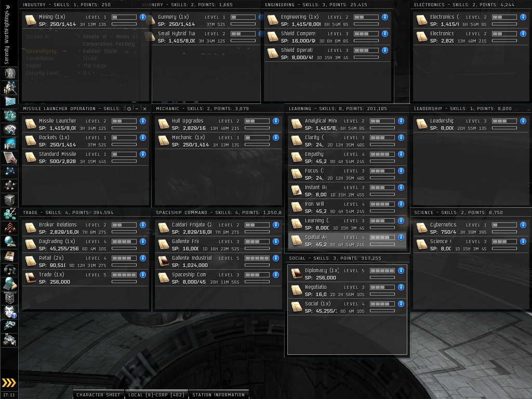
Task: Open the Help face icon with question mark
Action: [x=10, y=312]
